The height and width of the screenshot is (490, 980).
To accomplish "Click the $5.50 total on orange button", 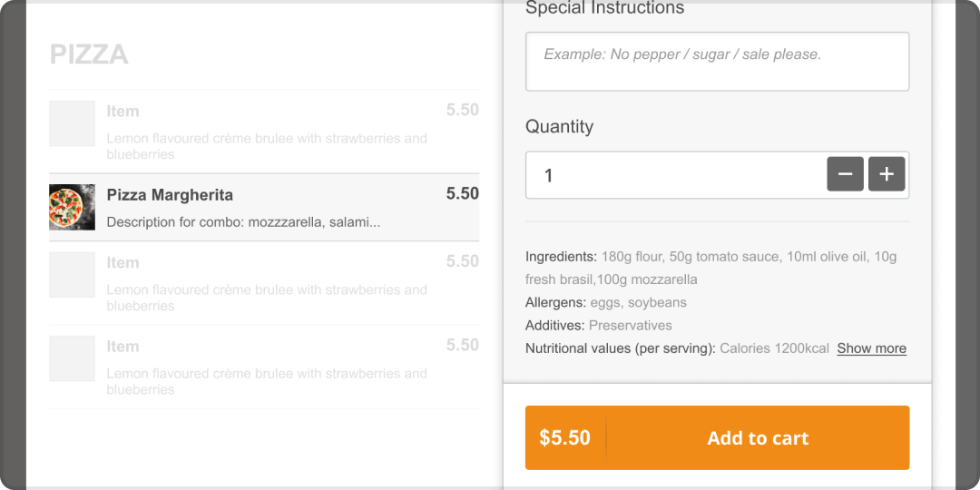I will (565, 437).
